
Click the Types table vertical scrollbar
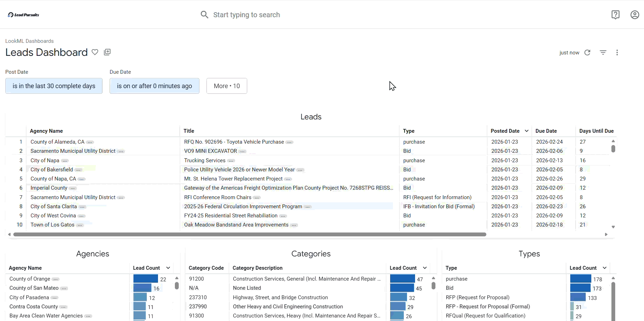(613, 301)
